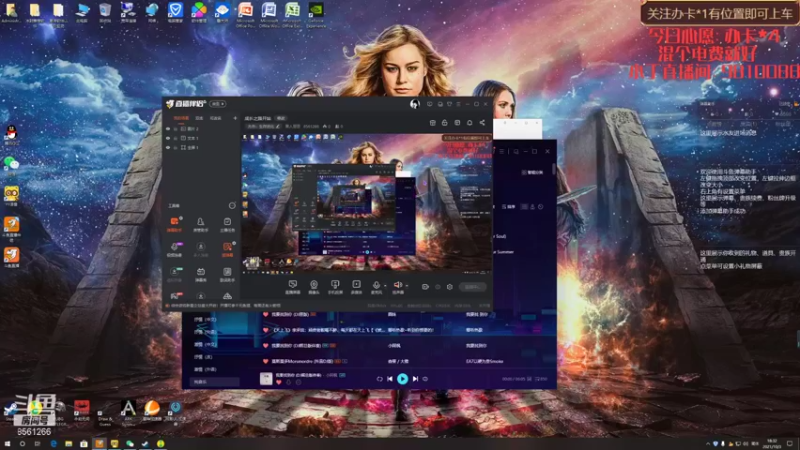
Task: Open the ARK shortcut with letter A icon
Action: tap(128, 411)
